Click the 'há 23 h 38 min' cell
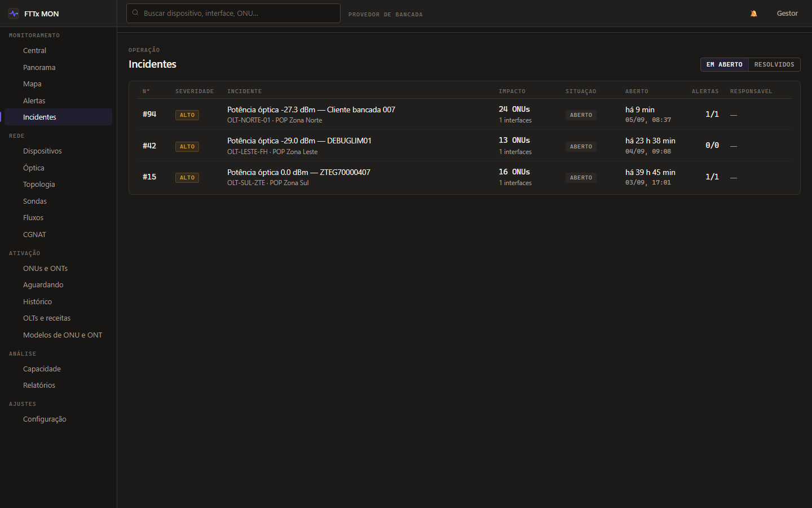The image size is (812, 508). click(650, 141)
